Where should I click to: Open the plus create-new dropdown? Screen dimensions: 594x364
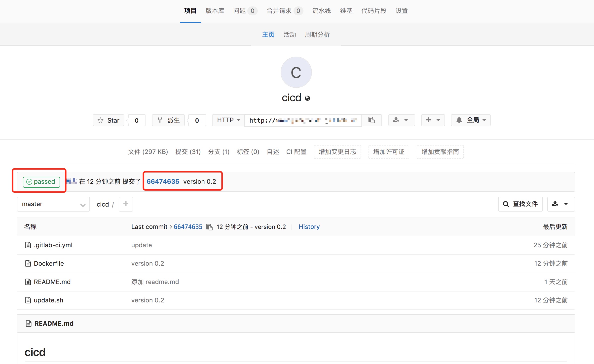[x=433, y=120]
